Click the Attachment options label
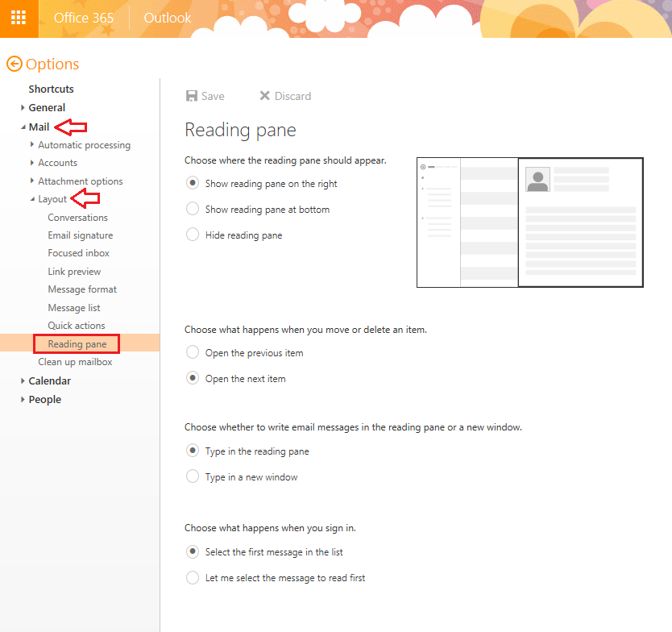 click(80, 181)
